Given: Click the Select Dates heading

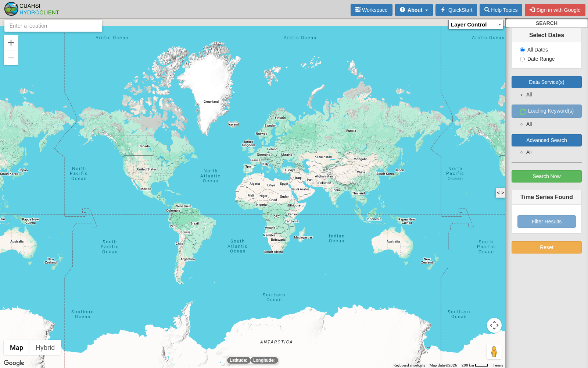Looking at the screenshot, I should pos(546,35).
